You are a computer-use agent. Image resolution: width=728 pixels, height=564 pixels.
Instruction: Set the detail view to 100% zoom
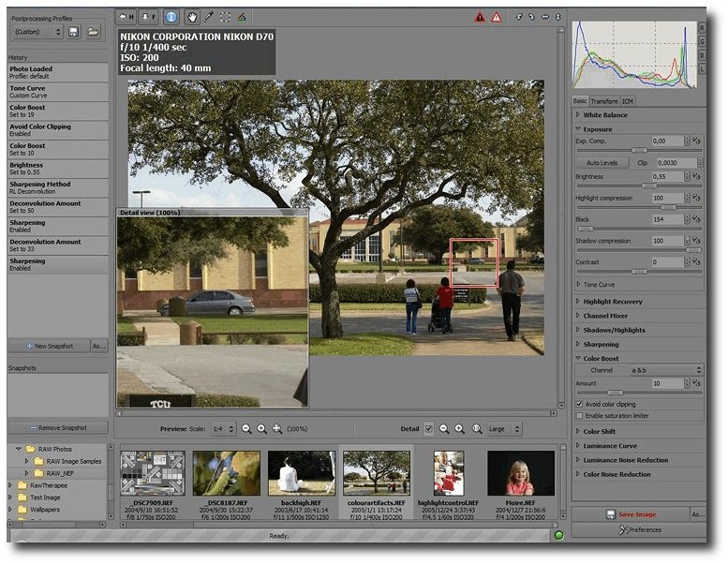pos(477,429)
